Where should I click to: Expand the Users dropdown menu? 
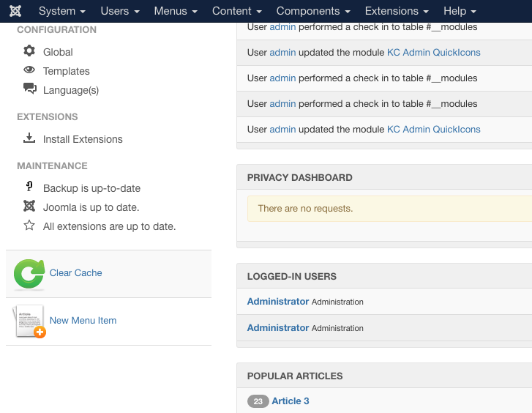point(120,11)
